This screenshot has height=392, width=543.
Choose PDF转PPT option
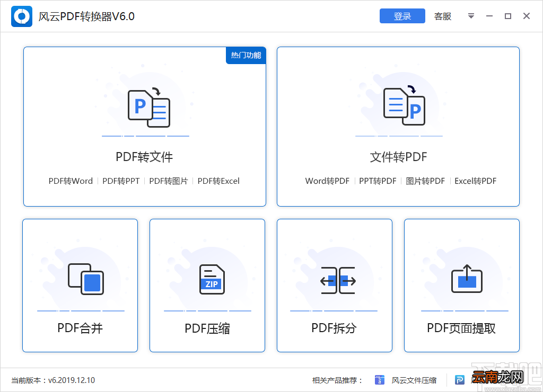click(121, 181)
